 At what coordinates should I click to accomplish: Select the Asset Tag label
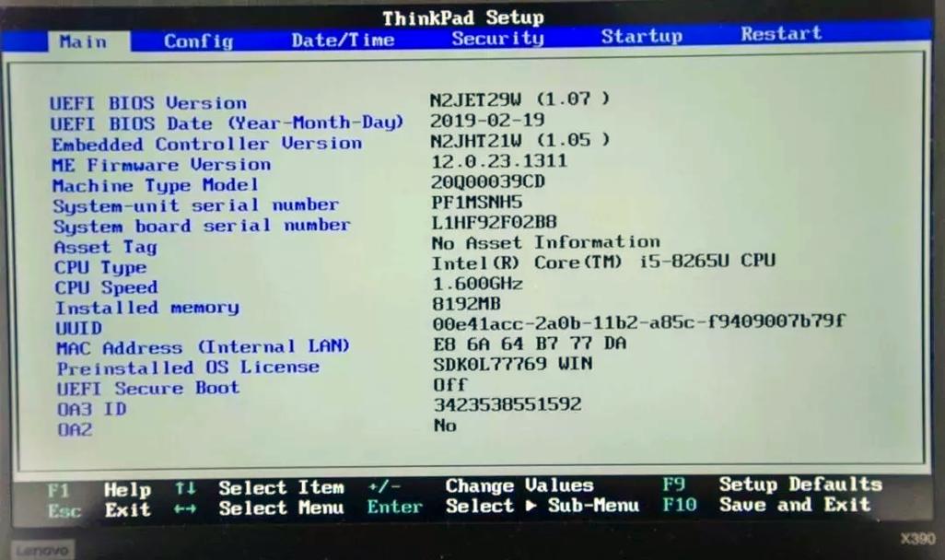pos(106,247)
